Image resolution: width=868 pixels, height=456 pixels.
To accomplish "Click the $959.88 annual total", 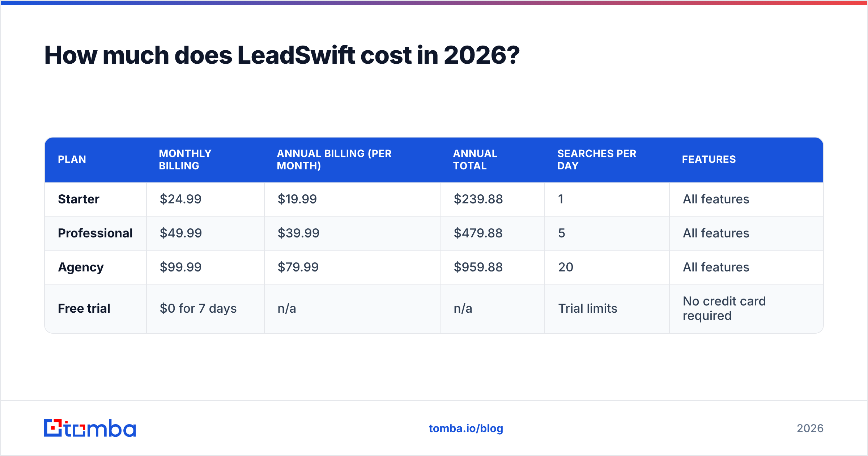I will (x=478, y=267).
